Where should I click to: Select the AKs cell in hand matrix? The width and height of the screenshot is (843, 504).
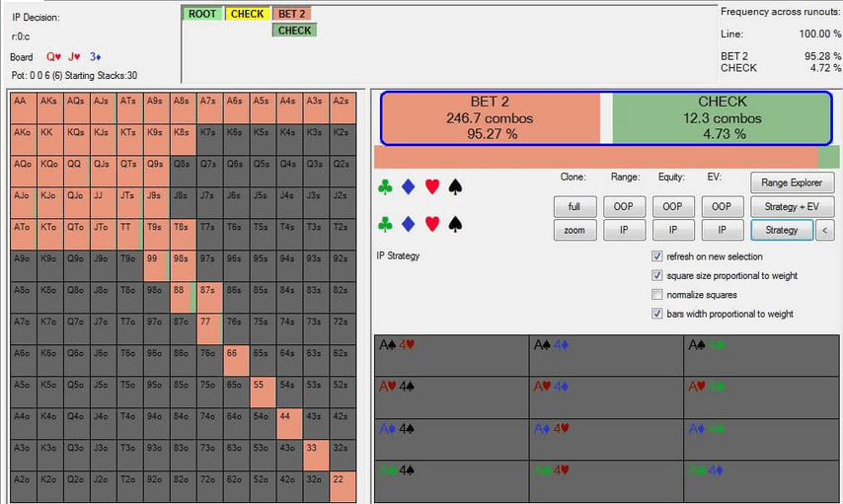pyautogui.click(x=49, y=108)
